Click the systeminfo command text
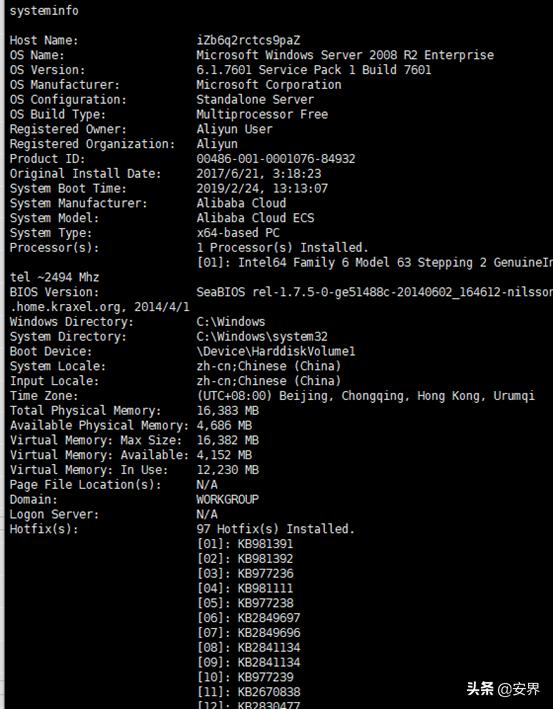553x709 pixels. (44, 10)
